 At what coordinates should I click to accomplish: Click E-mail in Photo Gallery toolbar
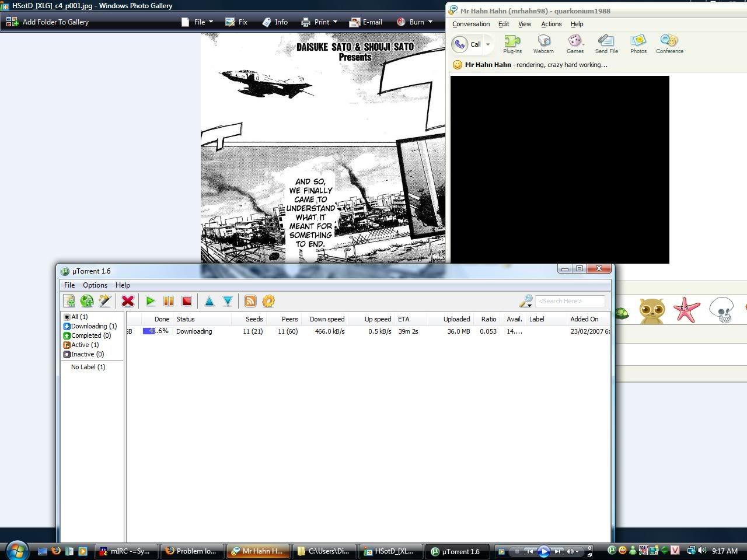(366, 22)
